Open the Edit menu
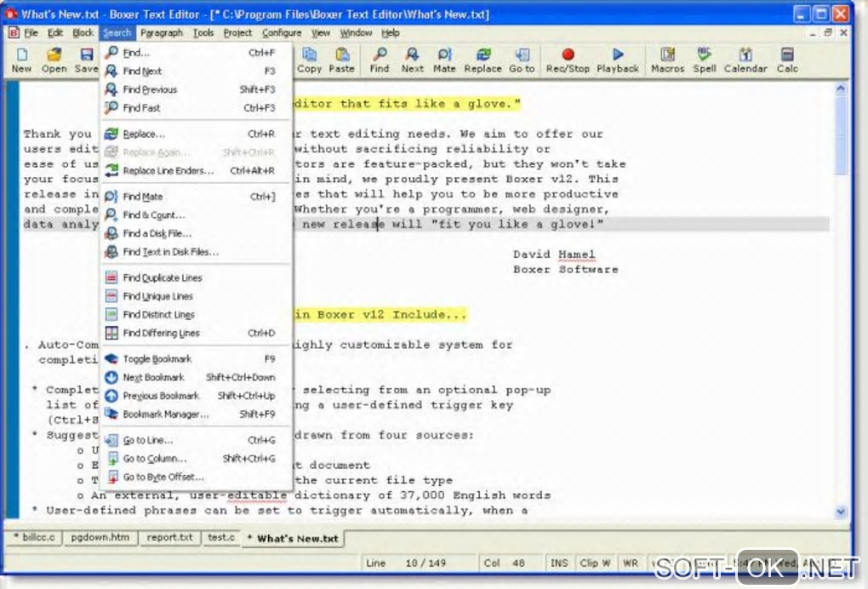868x589 pixels. click(x=55, y=32)
